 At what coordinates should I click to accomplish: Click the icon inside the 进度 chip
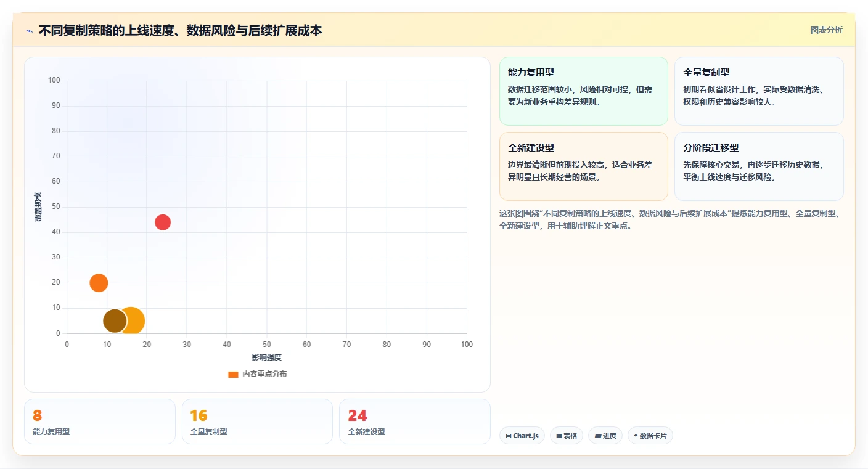point(597,436)
